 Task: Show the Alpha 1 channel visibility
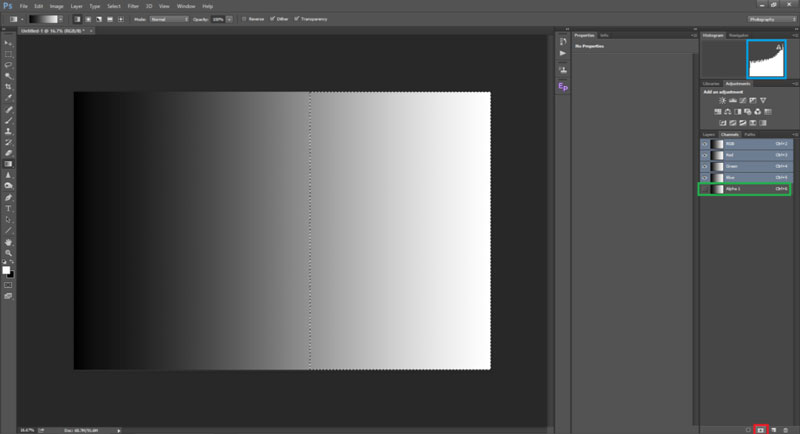click(x=704, y=188)
